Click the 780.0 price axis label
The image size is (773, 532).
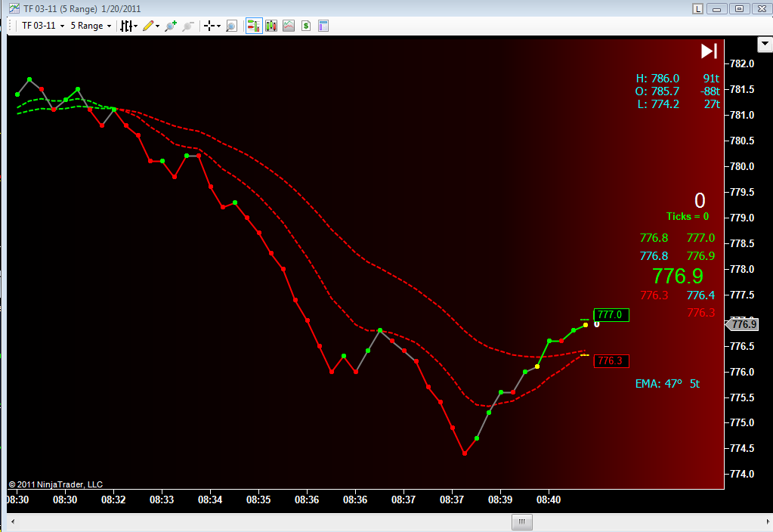742,166
